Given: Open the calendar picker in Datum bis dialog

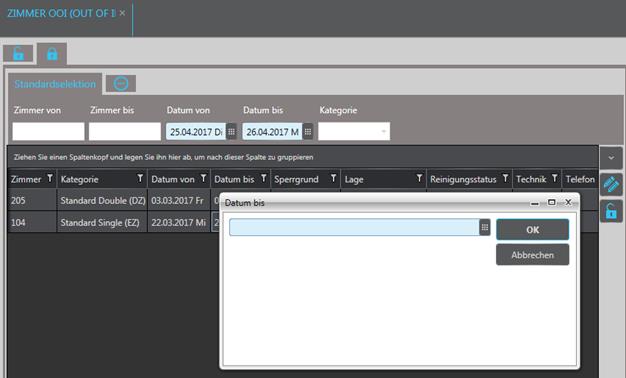Looking at the screenshot, I should 485,227.
